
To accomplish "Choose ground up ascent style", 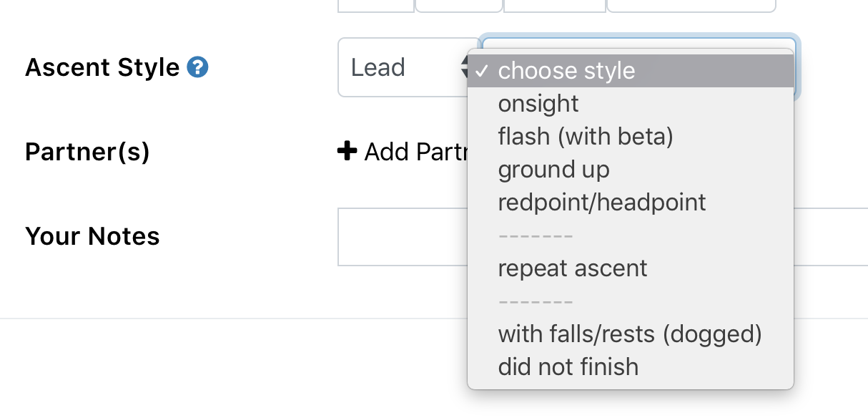I will (553, 169).
